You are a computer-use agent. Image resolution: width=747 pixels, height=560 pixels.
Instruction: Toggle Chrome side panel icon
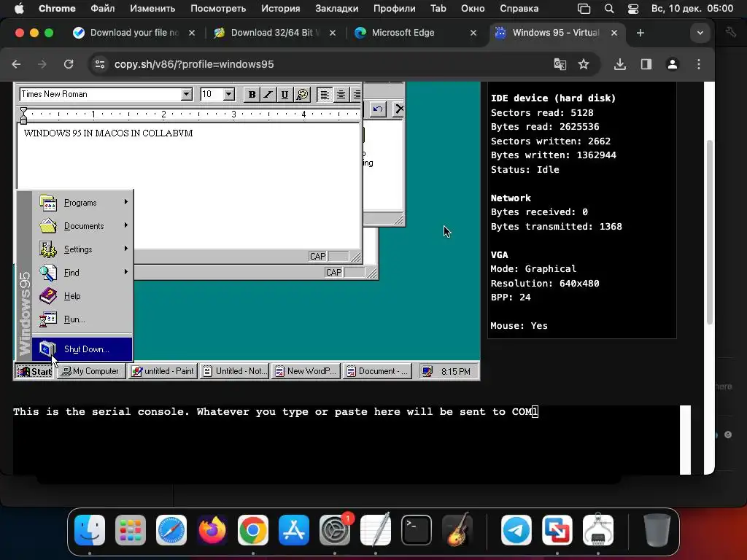pyautogui.click(x=646, y=64)
